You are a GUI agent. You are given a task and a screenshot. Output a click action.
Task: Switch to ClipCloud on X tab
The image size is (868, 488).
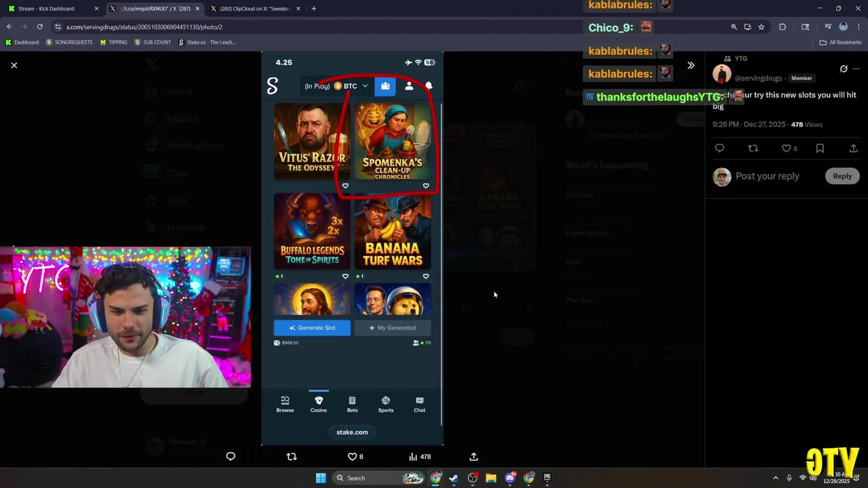point(255,9)
